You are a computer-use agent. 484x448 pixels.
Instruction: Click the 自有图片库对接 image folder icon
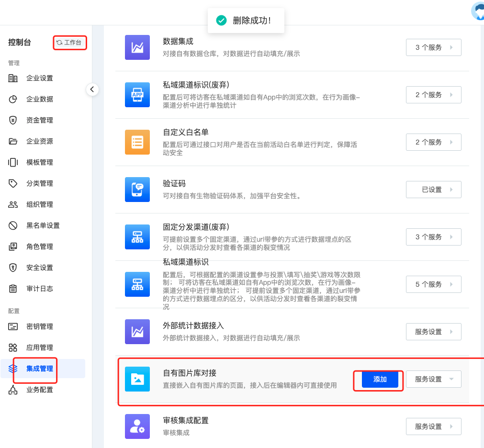[137, 379]
